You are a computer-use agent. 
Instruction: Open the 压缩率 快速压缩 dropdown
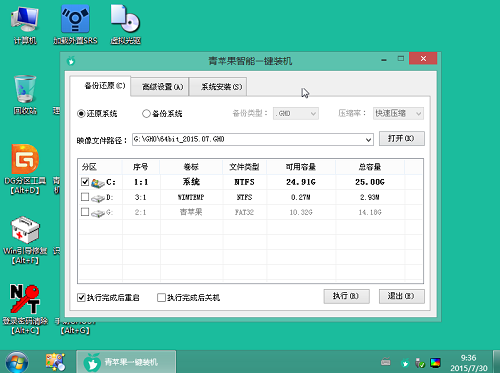398,114
